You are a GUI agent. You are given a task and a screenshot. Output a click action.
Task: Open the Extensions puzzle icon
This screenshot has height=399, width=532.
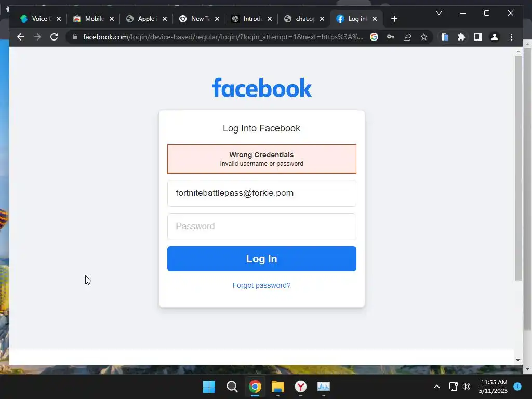point(461,37)
